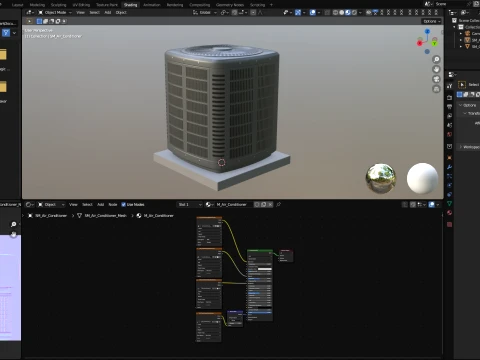Toggle X-ray mode in viewport

tap(327, 12)
